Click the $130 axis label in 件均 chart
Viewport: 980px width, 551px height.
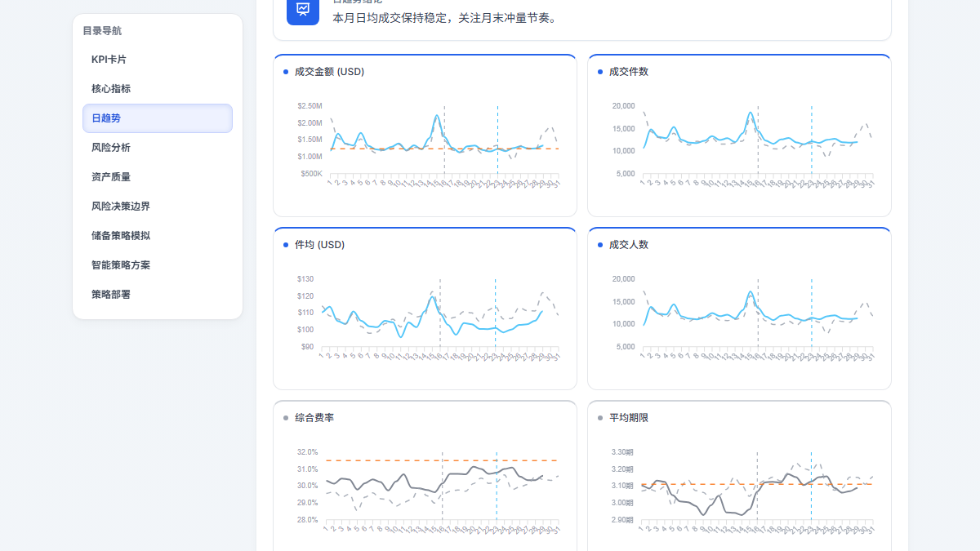305,279
